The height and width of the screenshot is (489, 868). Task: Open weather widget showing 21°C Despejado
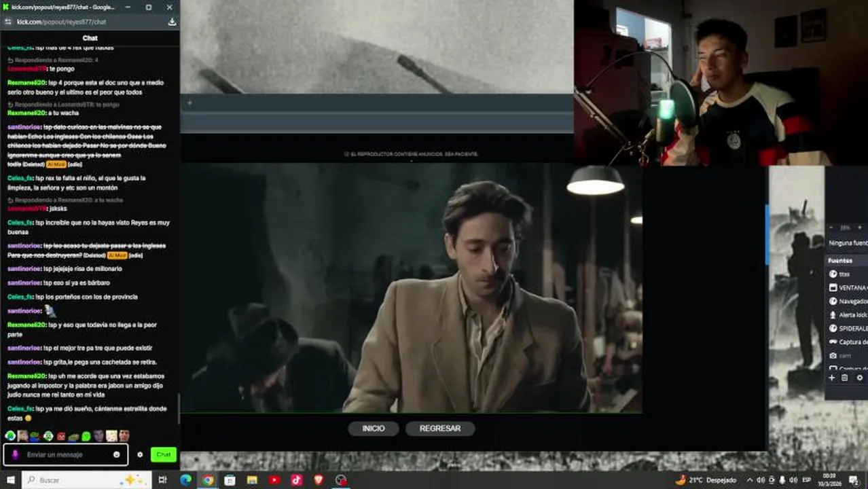[x=706, y=480]
